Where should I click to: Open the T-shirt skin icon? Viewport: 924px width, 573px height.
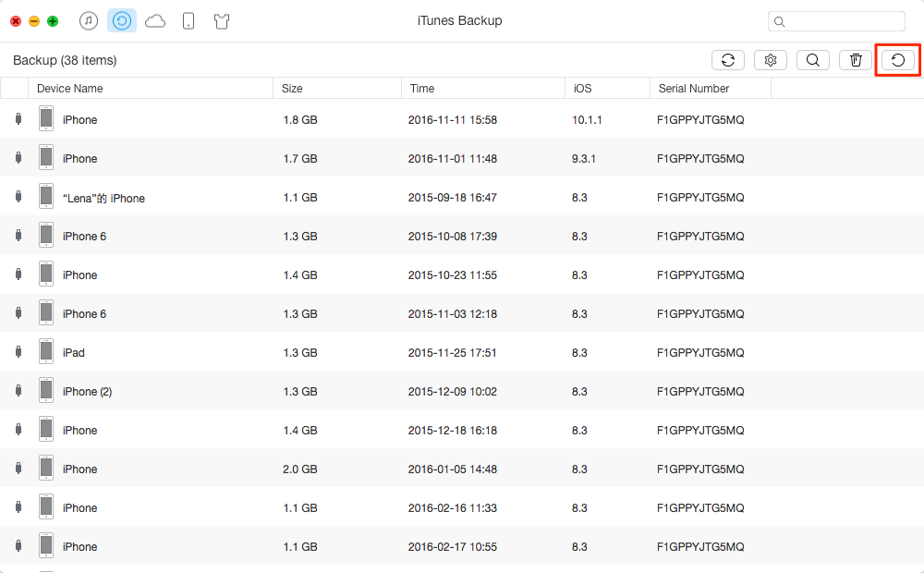click(222, 22)
